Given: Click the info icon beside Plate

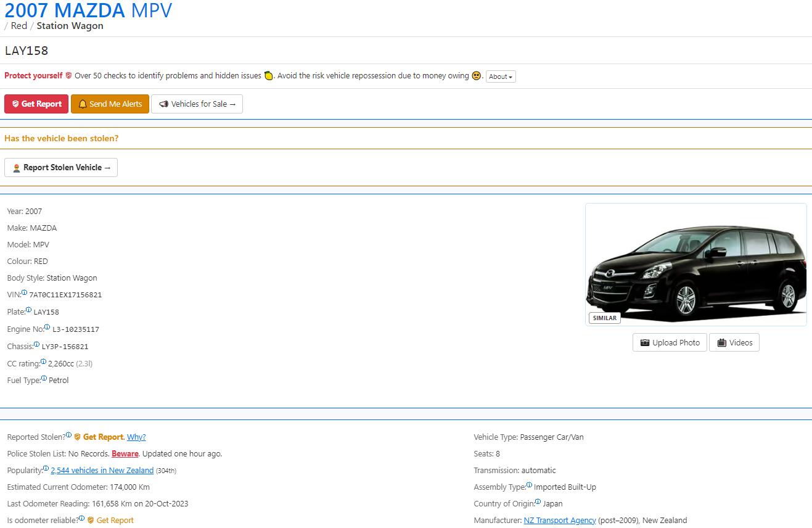Looking at the screenshot, I should (29, 310).
